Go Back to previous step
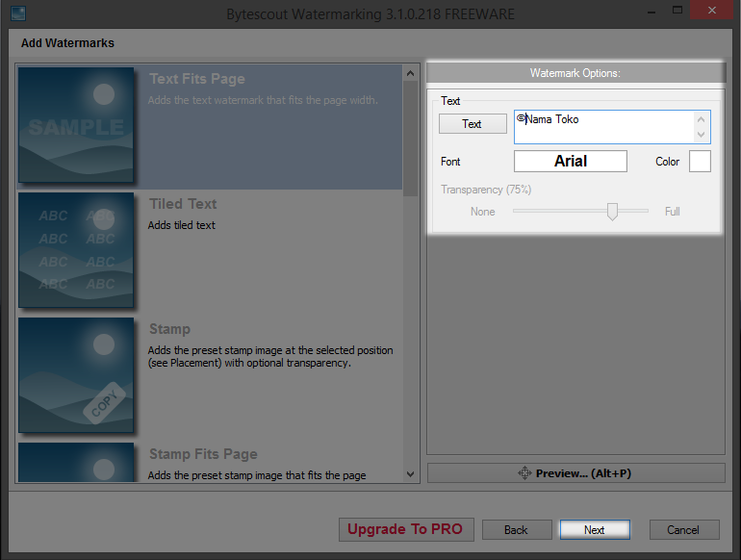741x560 pixels. click(x=516, y=530)
